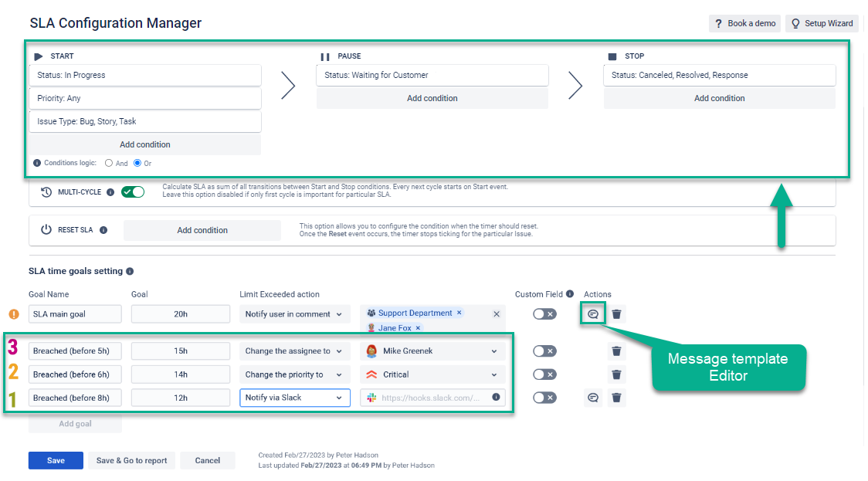868x481 pixels.
Task: Click the Slack webhook info icon
Action: pos(496,398)
